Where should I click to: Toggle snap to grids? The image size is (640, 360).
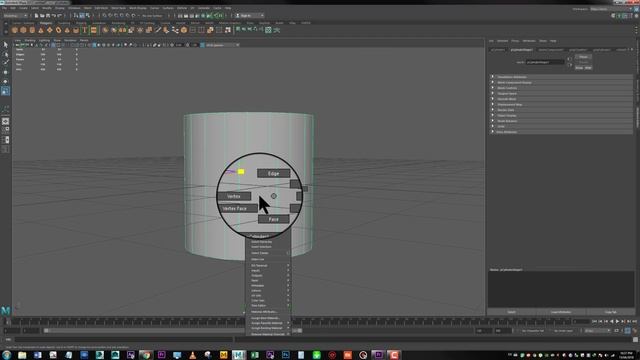pos(104,16)
